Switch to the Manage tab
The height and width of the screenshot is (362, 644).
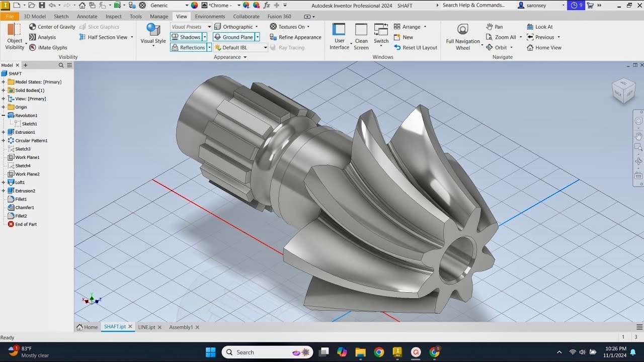[x=159, y=17]
